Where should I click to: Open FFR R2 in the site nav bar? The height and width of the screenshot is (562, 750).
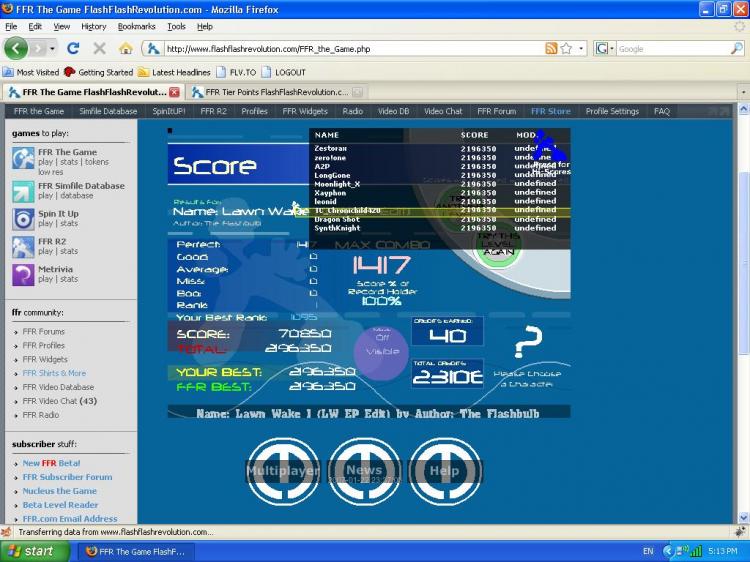coord(213,111)
